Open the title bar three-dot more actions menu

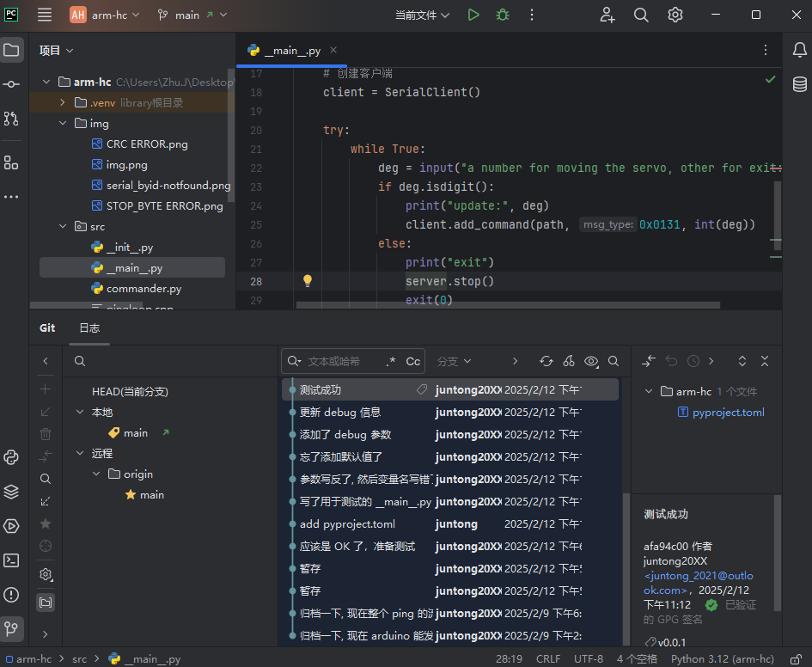(x=531, y=15)
